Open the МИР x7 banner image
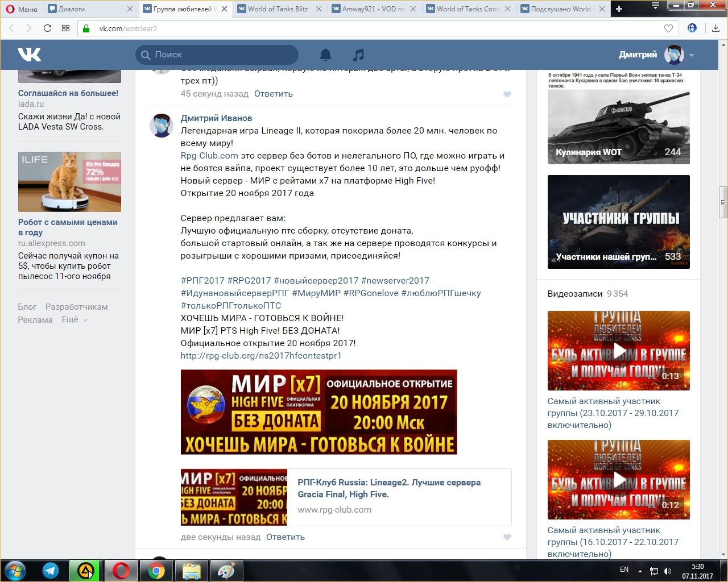The width and height of the screenshot is (728, 582). [318, 412]
